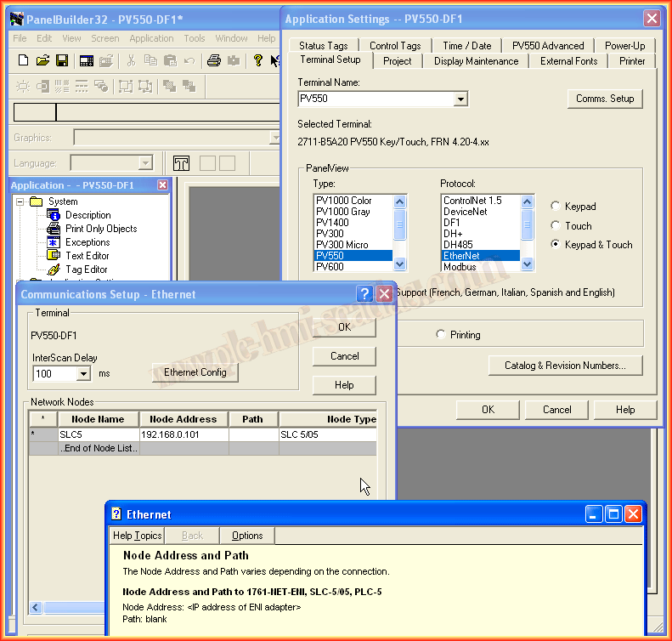Open the Terminal Name dropdown
The width and height of the screenshot is (672, 641).
pyautogui.click(x=460, y=99)
